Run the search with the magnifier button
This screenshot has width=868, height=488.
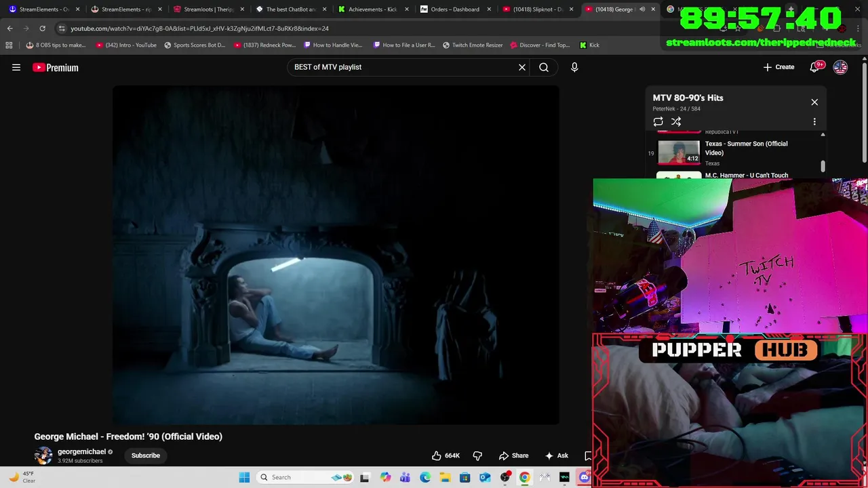coord(544,67)
